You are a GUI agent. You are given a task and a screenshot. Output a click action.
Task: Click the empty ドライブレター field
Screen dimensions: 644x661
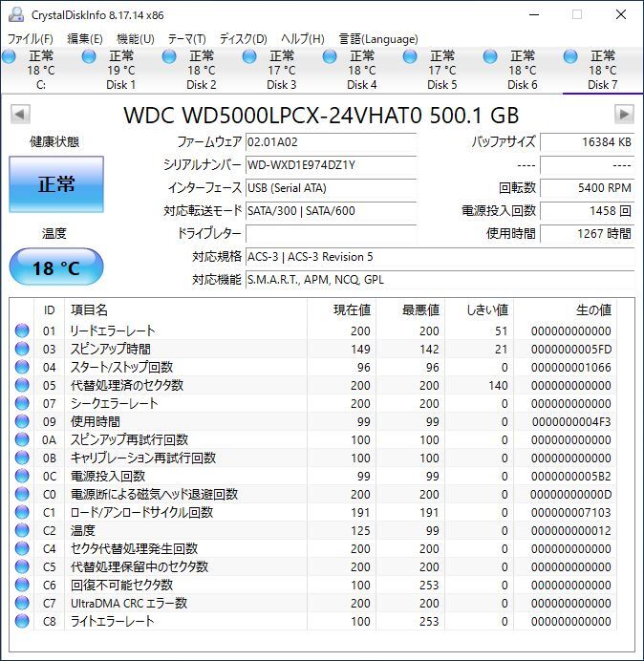click(x=331, y=233)
